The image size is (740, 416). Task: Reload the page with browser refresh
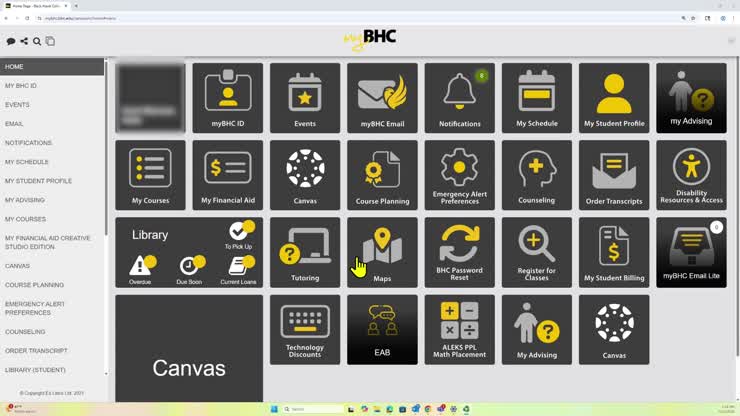click(x=27, y=18)
